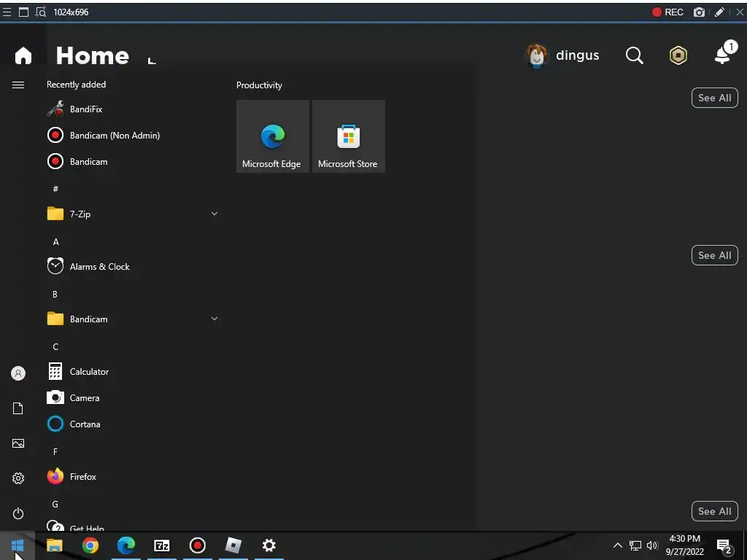
Task: Open 7-Zip on the taskbar
Action: pyautogui.click(x=161, y=545)
